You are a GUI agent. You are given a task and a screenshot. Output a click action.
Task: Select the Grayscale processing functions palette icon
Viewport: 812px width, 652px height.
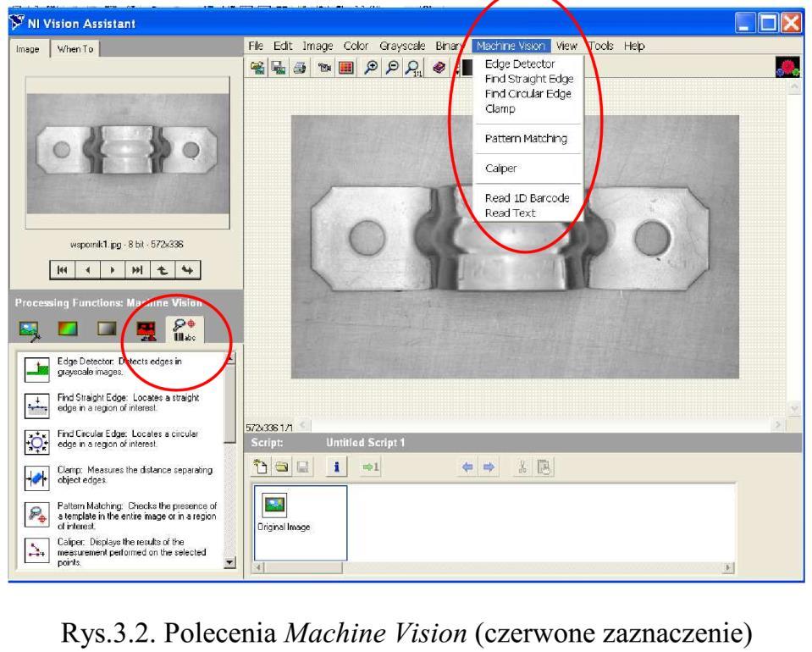click(x=107, y=329)
